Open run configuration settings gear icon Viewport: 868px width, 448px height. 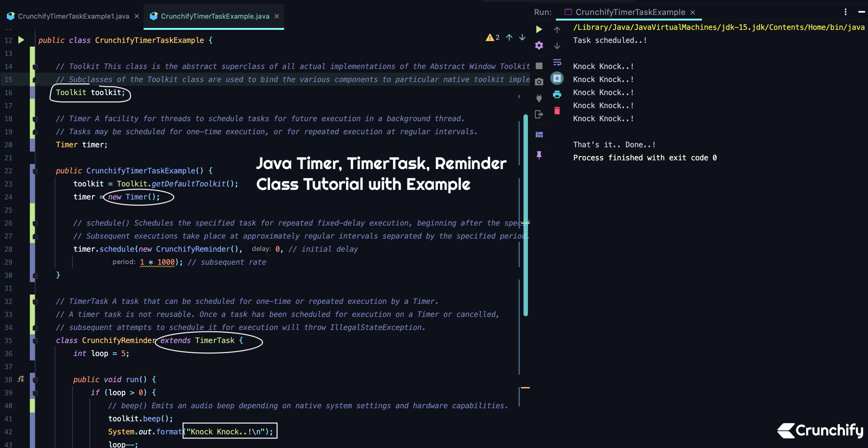click(539, 45)
